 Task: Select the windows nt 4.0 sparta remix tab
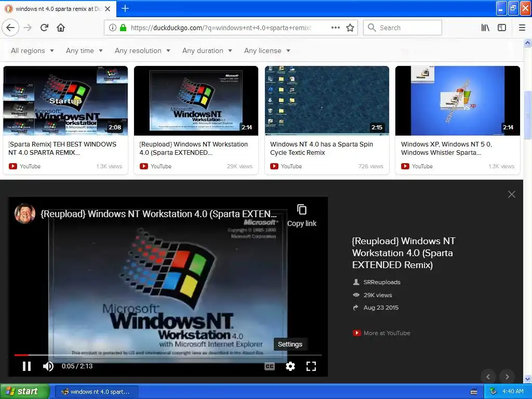(58, 9)
